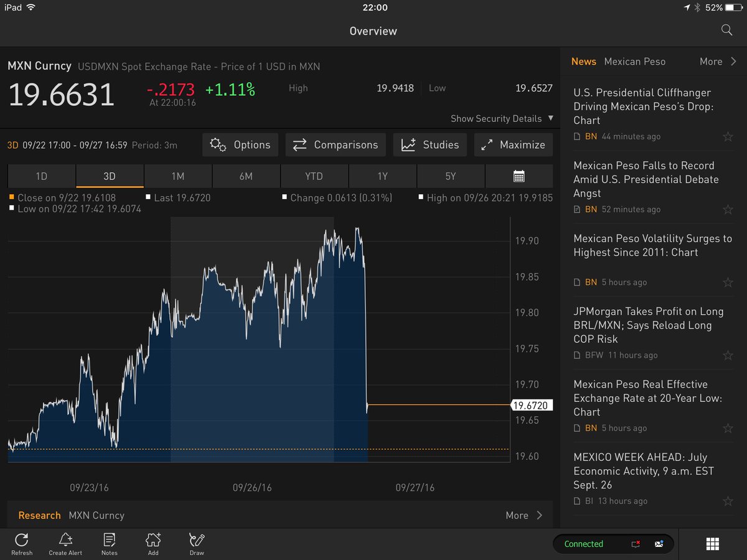Tap the 09/26/16 date axis label
Screen dimensions: 747x560
point(252,487)
